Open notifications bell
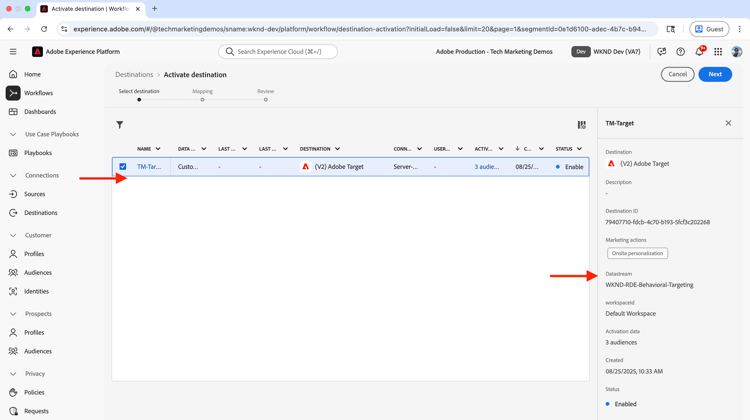This screenshot has height=420, width=750. [x=699, y=52]
